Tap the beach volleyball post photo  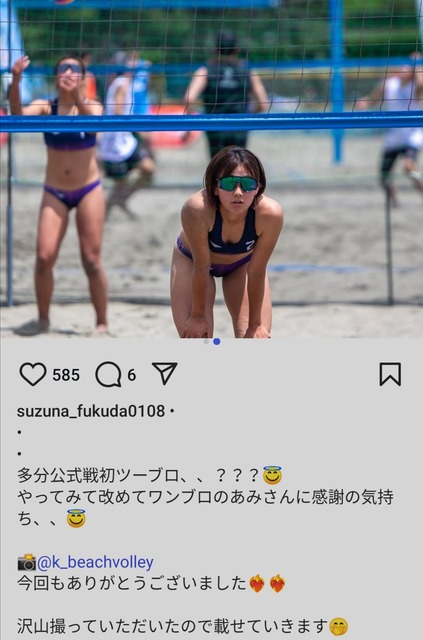click(x=212, y=169)
